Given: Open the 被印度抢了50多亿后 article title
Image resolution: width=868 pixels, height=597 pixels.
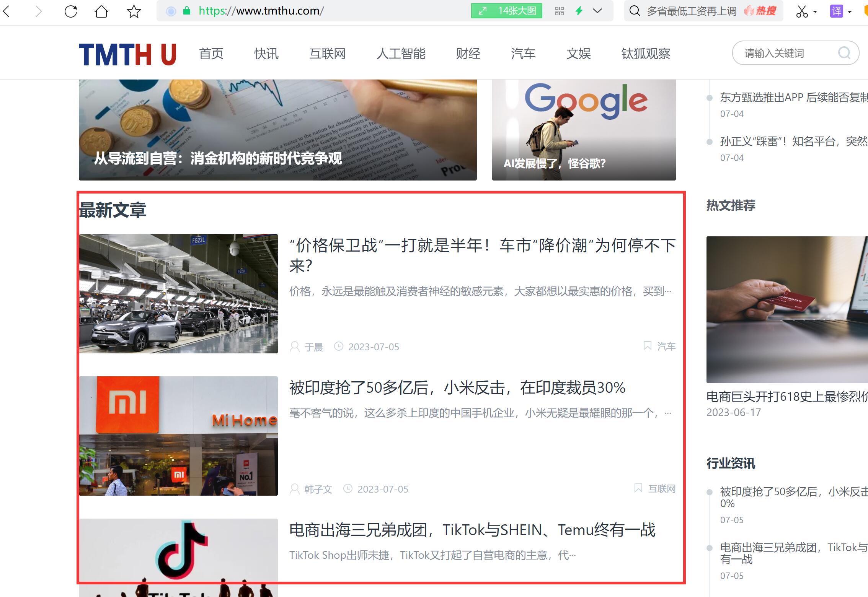Looking at the screenshot, I should click(457, 388).
